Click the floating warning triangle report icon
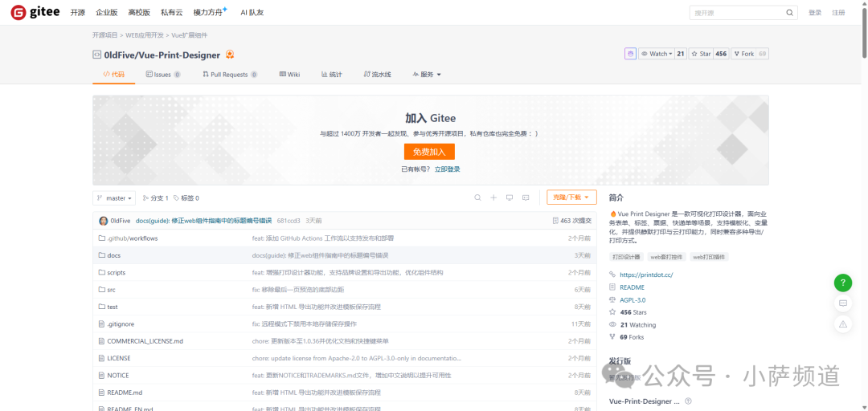The height and width of the screenshot is (411, 868). (842, 324)
